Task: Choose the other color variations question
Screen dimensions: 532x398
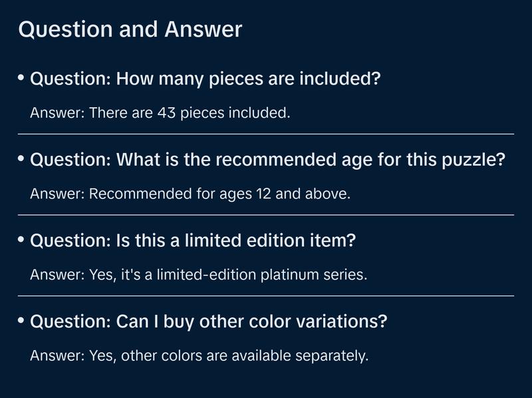Action: (208, 322)
